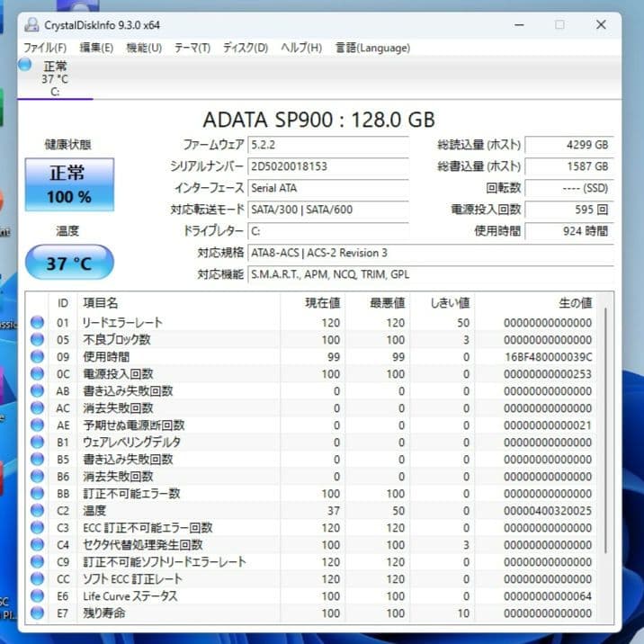Open the ヘルプ(H) menu
Screen dimensions: 644x644
[x=301, y=48]
